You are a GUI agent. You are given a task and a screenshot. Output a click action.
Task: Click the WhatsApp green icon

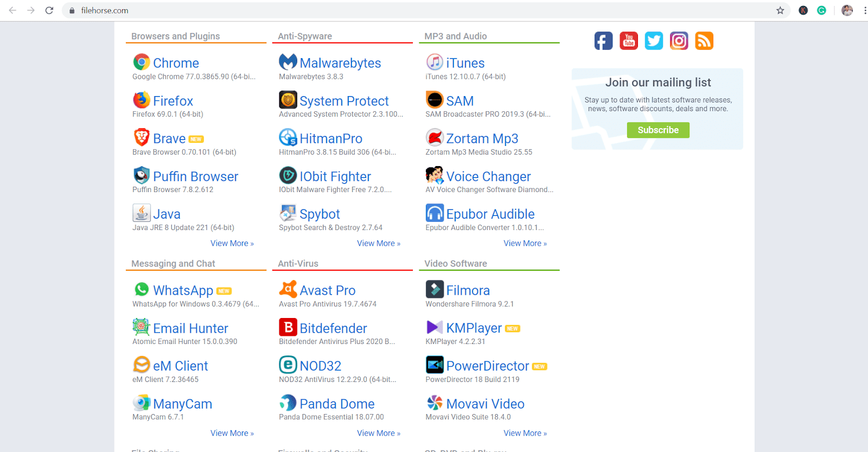pyautogui.click(x=142, y=289)
